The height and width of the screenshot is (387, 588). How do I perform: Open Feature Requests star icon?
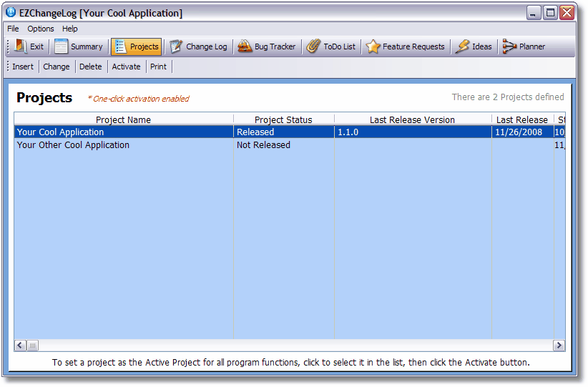373,46
